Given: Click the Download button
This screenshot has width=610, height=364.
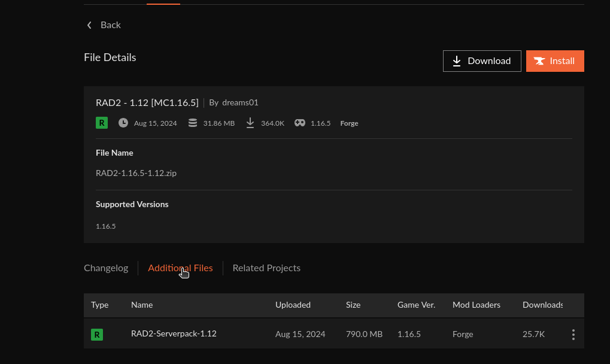Looking at the screenshot, I should coord(482,61).
